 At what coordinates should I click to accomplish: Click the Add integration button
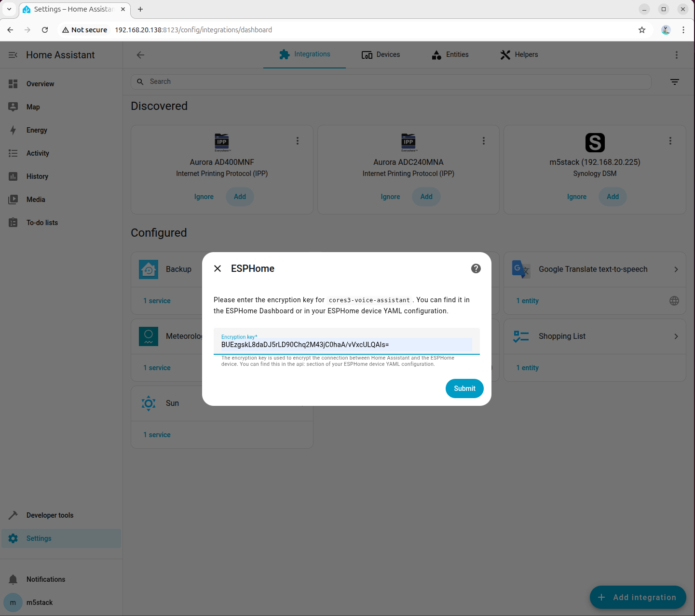tap(638, 597)
